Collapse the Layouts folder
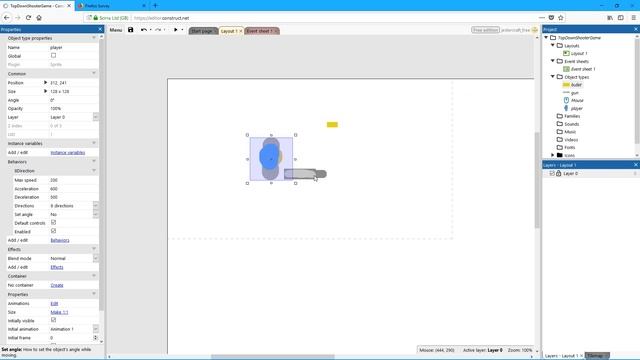Viewport: 640px width, 360px height. click(553, 45)
